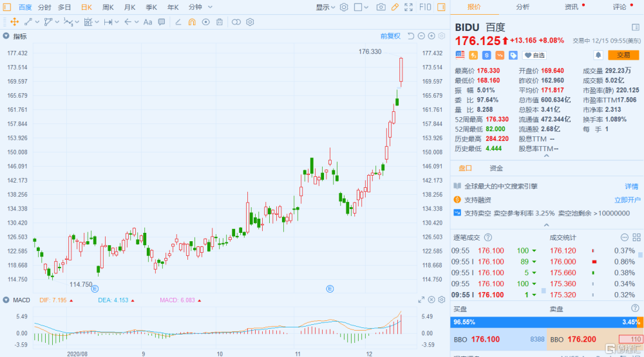Expand line drawing tool dropdown
This screenshot has width=644, height=357.
click(37, 22)
